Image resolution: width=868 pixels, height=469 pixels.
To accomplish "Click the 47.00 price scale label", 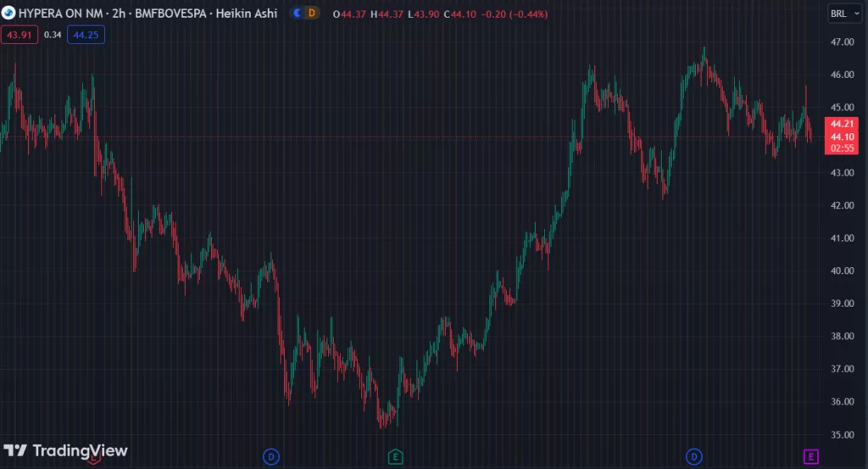I will 842,42.
